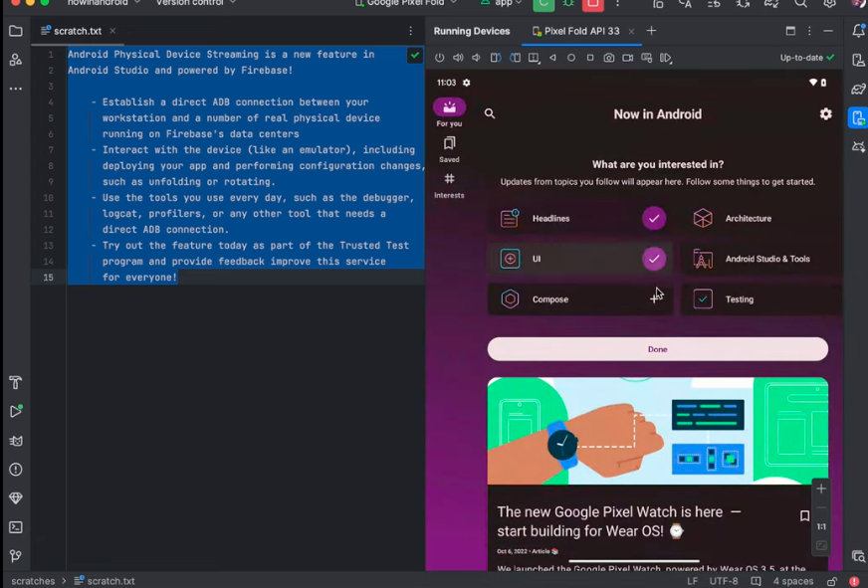Open Search Everywhere magnifier in top bar

tap(800, 3)
